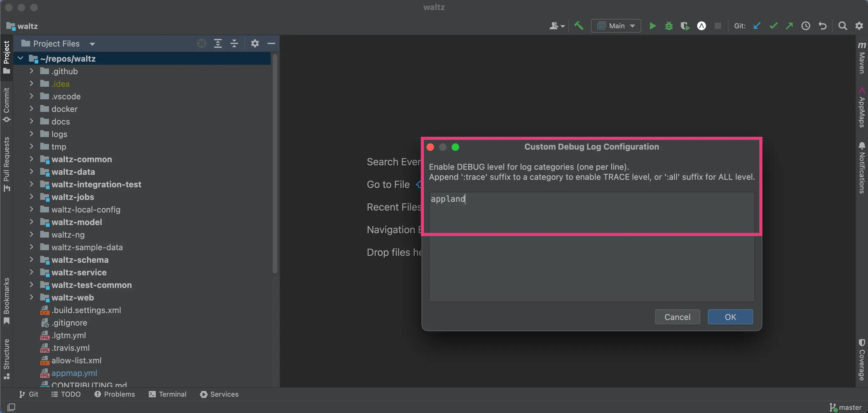The height and width of the screenshot is (413, 868).
Task: Update project from Git
Action: 757,26
